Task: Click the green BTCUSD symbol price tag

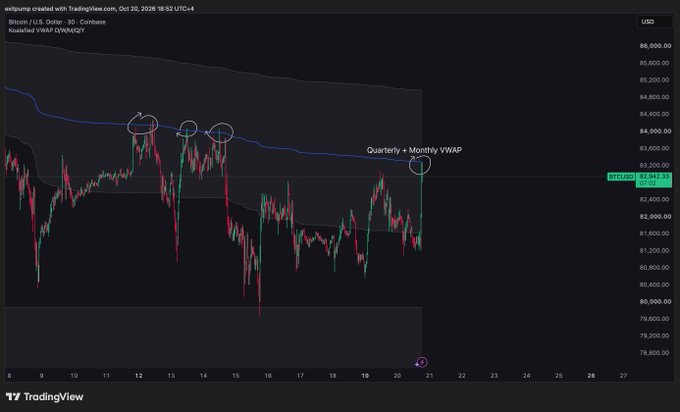Action: coord(621,177)
